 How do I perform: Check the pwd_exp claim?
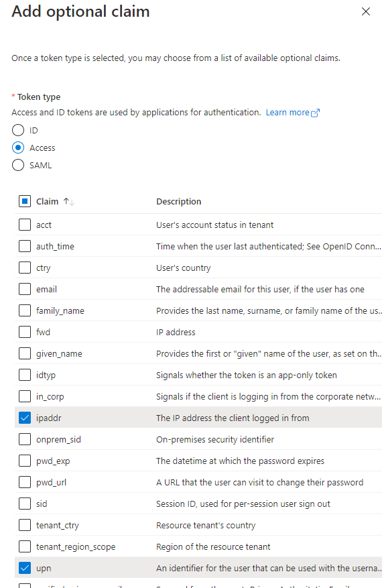25,461
